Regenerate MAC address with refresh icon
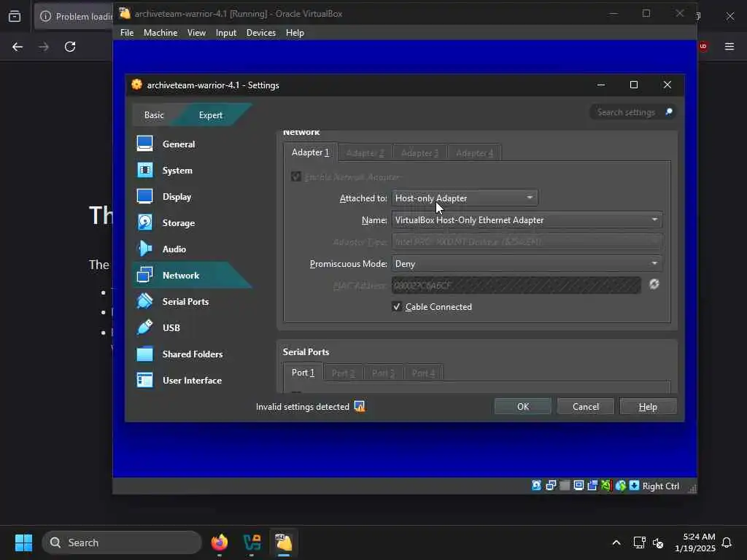Viewport: 747px width, 560px height. [x=654, y=284]
